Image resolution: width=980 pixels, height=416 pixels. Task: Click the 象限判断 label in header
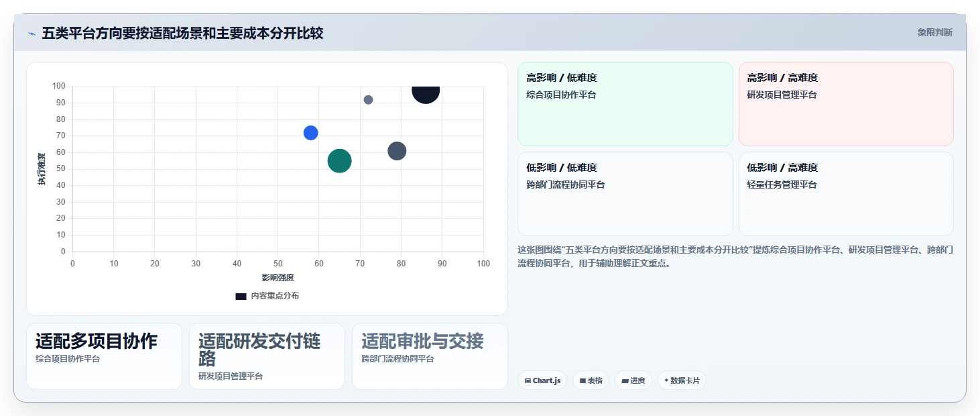coord(934,32)
